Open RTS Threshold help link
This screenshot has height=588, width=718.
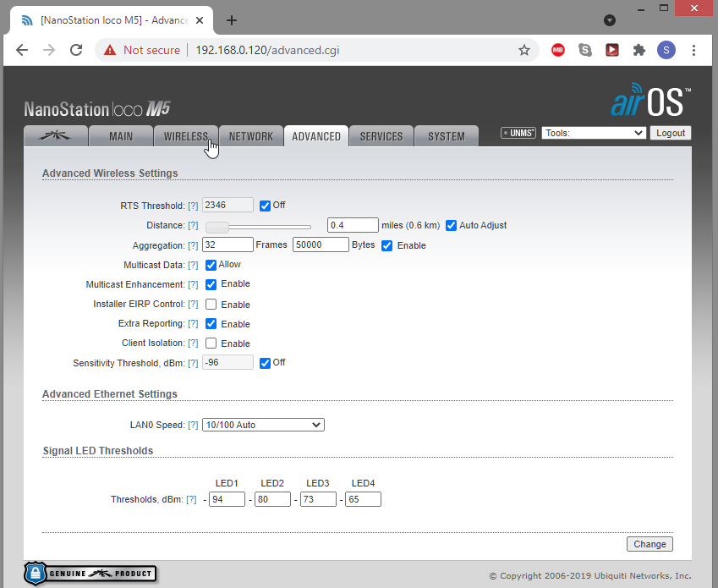tap(193, 206)
